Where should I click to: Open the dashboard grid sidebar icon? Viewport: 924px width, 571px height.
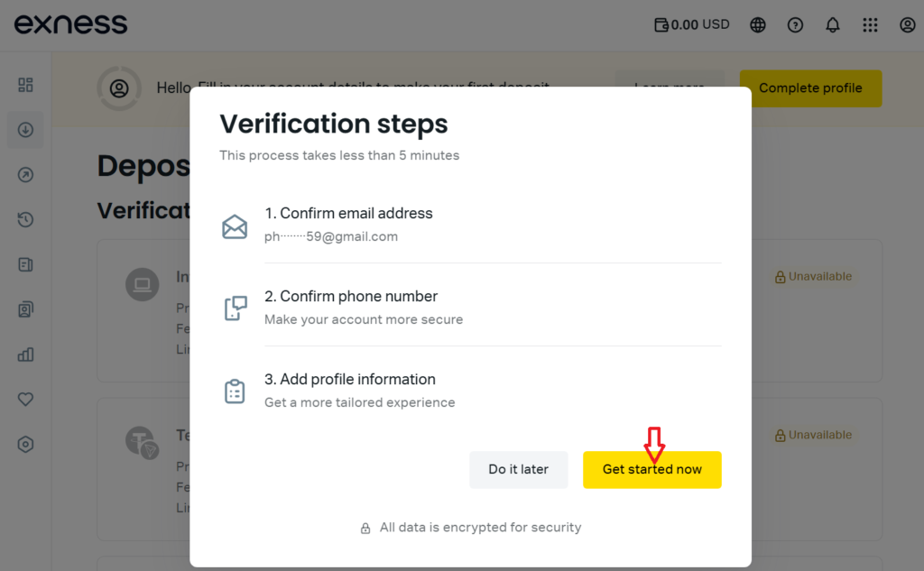(25, 85)
